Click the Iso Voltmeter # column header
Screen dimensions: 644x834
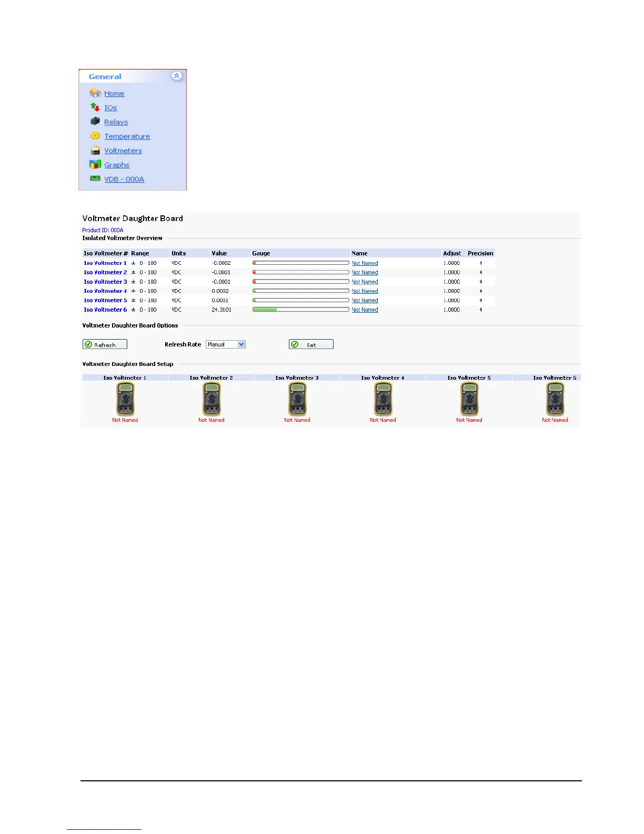click(106, 253)
